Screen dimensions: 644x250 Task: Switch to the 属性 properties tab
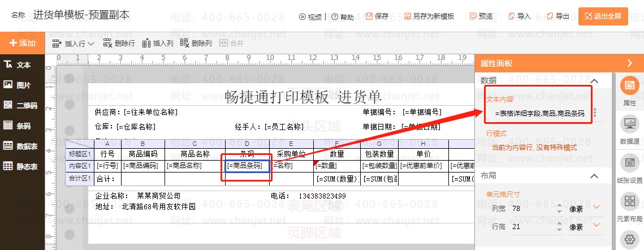click(629, 91)
